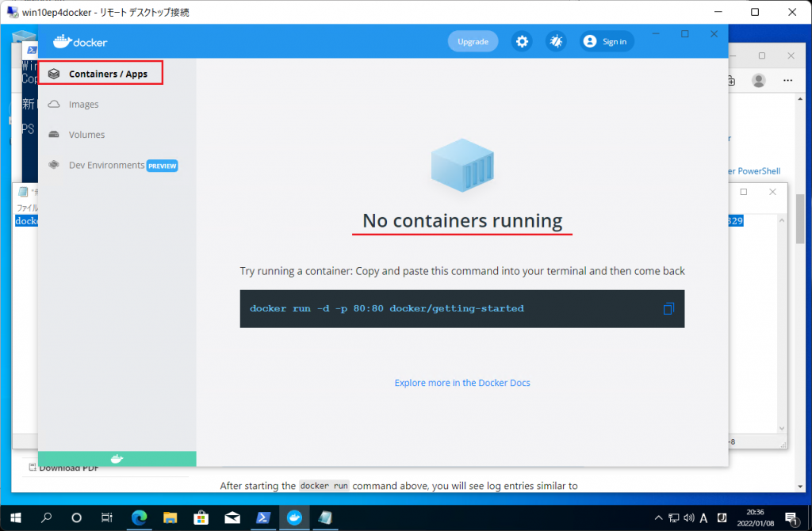The image size is (812, 531).
Task: Launch Cortana from the taskbar
Action: pyautogui.click(x=77, y=518)
